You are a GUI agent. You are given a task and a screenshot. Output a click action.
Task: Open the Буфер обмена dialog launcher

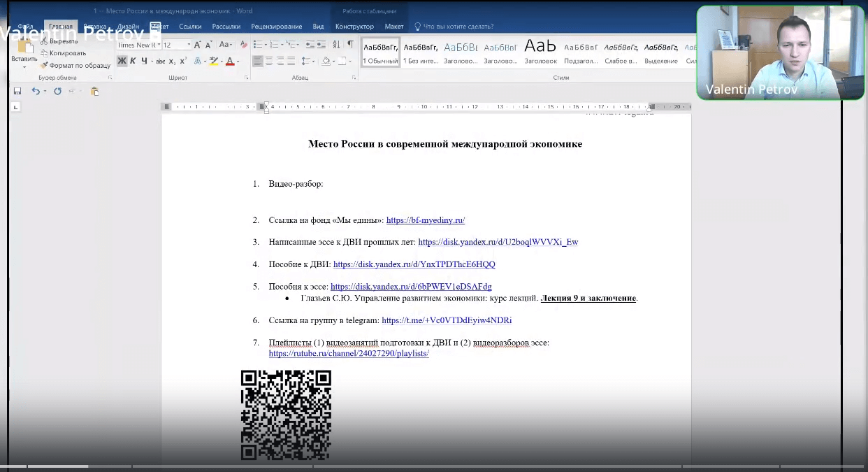[x=110, y=78]
